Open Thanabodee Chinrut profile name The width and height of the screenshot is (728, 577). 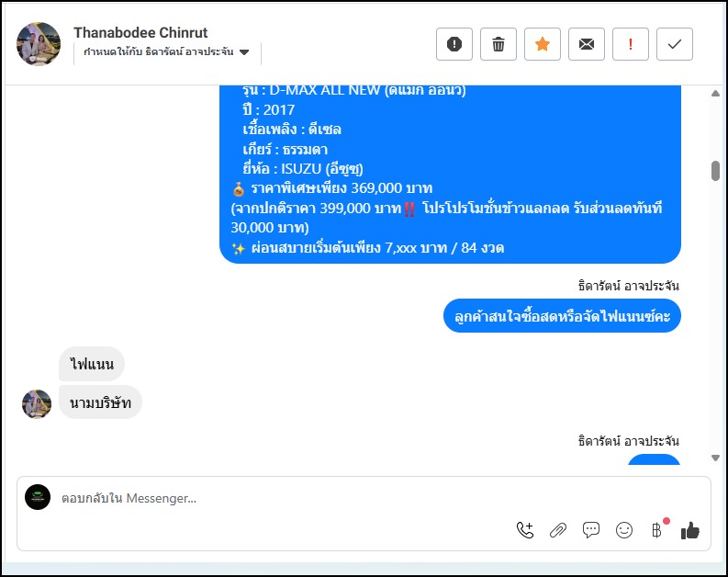[140, 32]
